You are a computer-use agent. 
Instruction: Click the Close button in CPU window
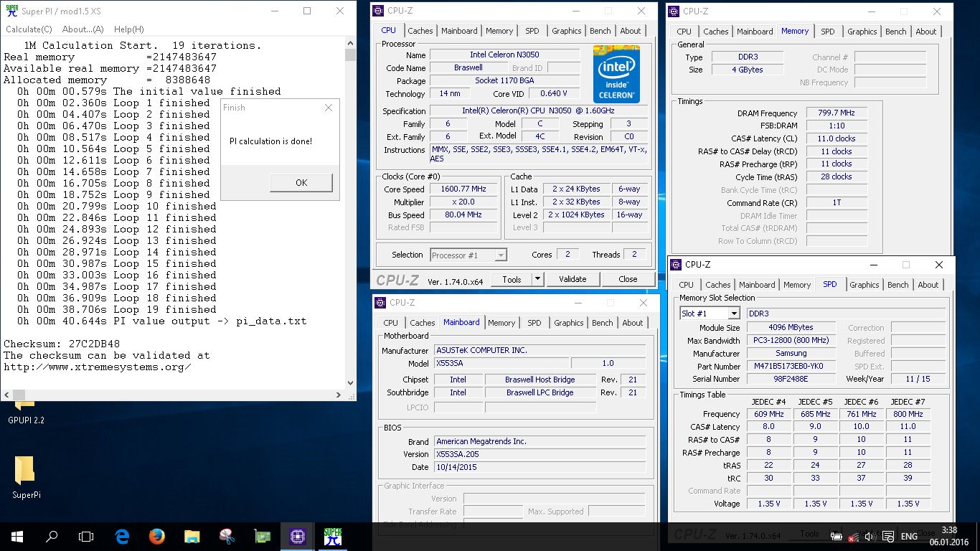pyautogui.click(x=628, y=279)
